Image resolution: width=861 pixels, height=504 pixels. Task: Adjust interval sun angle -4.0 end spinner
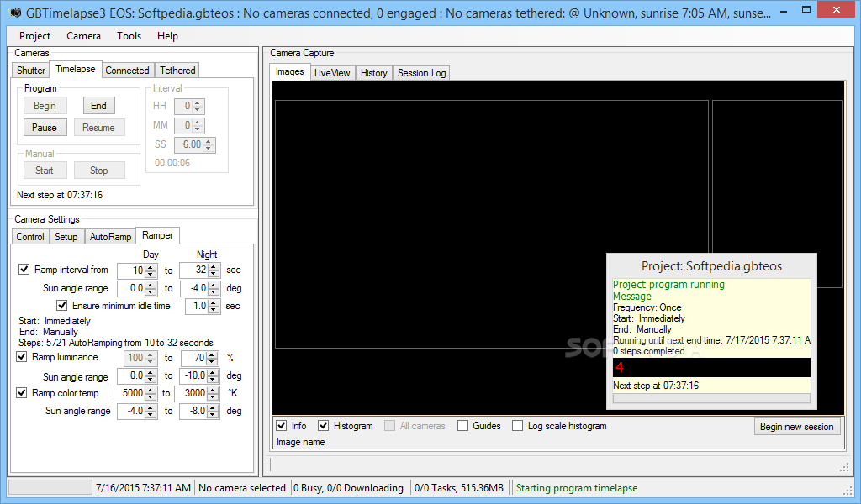[200, 288]
